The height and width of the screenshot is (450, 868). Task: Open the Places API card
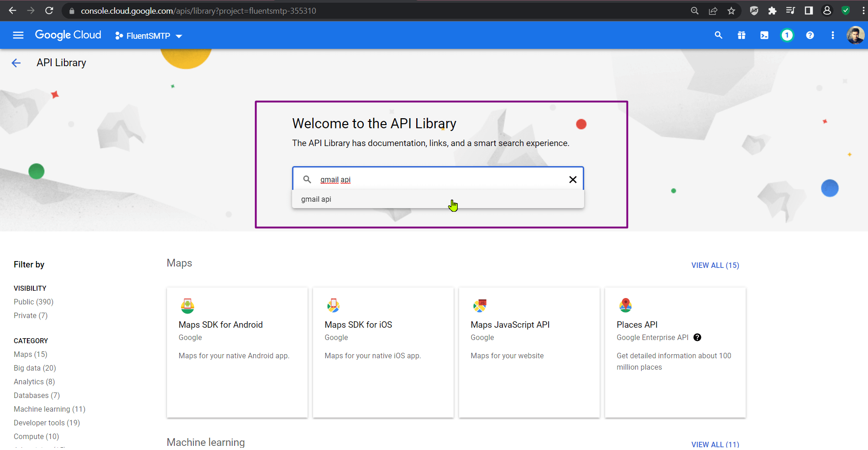coord(675,352)
